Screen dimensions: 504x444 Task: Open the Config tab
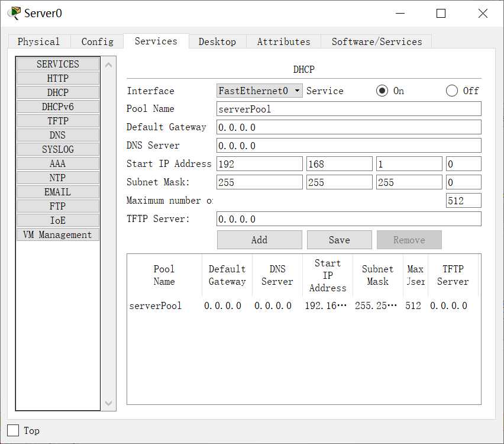click(97, 41)
